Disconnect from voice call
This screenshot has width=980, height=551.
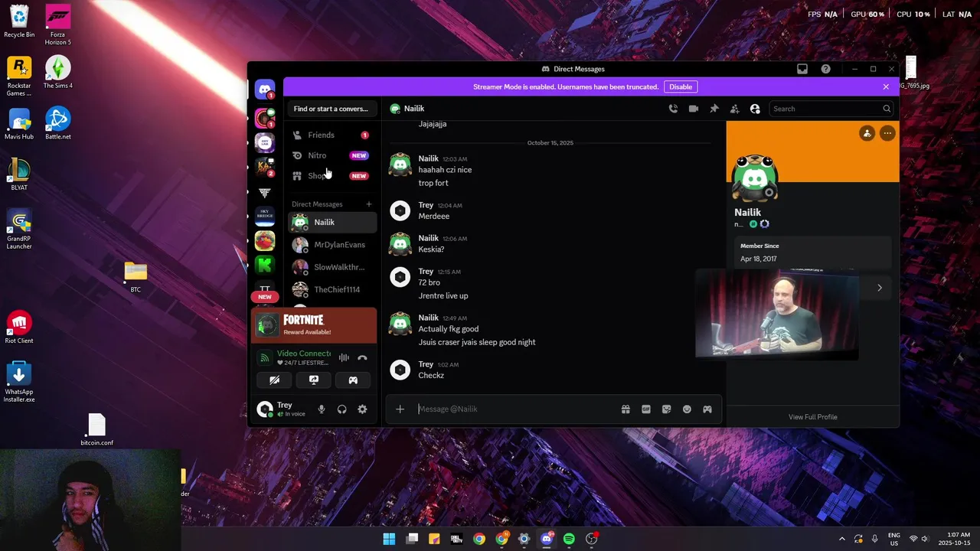point(362,357)
